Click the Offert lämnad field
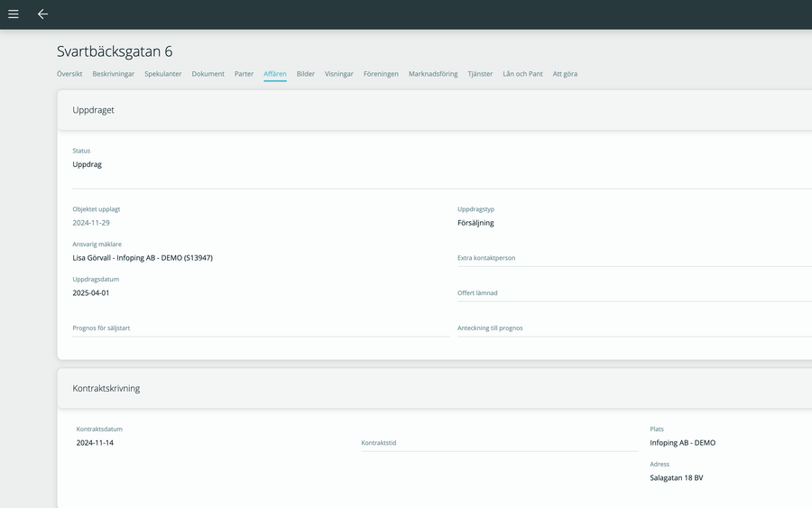The height and width of the screenshot is (508, 812). pyautogui.click(x=634, y=293)
